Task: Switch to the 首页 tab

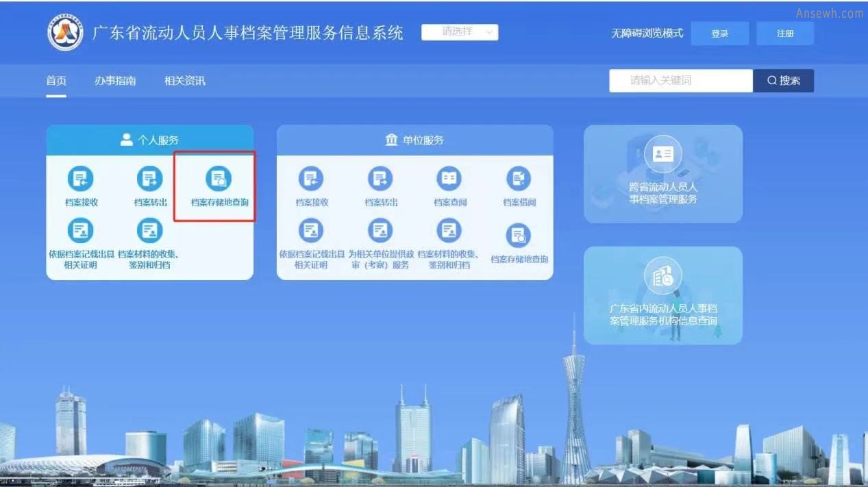Action: [56, 81]
